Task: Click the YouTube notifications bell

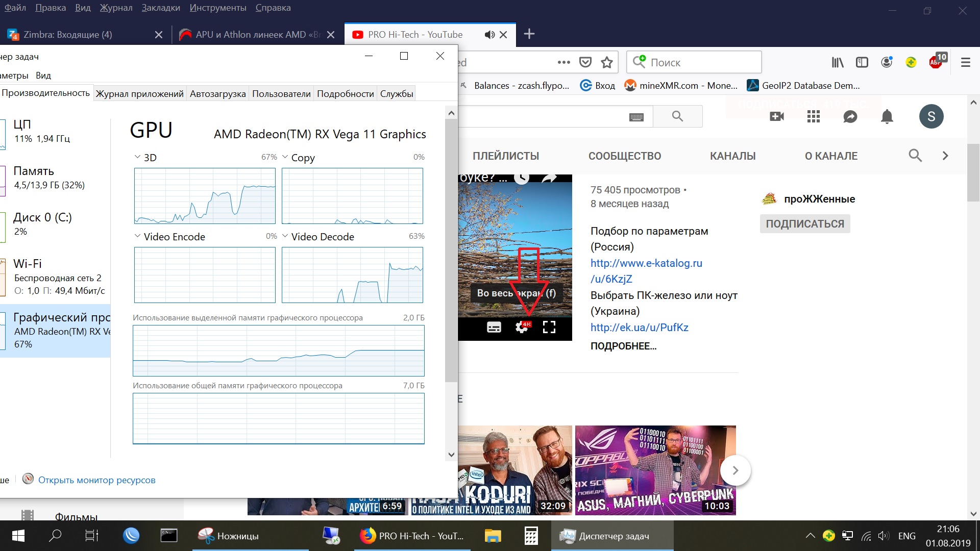Action: coord(887,117)
